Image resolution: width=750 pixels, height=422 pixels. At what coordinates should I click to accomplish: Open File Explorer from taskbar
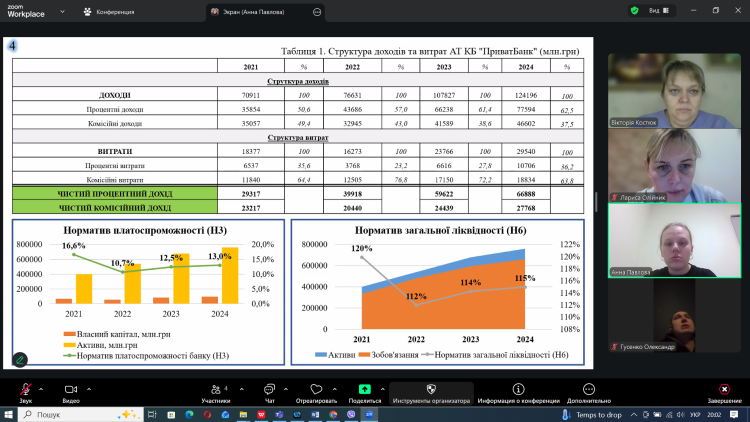pos(243,414)
